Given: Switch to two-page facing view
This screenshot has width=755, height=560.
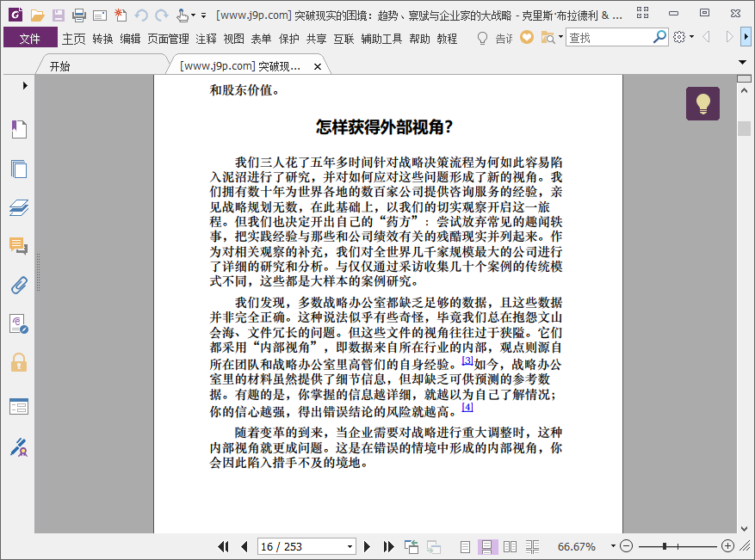Looking at the screenshot, I should (510, 546).
